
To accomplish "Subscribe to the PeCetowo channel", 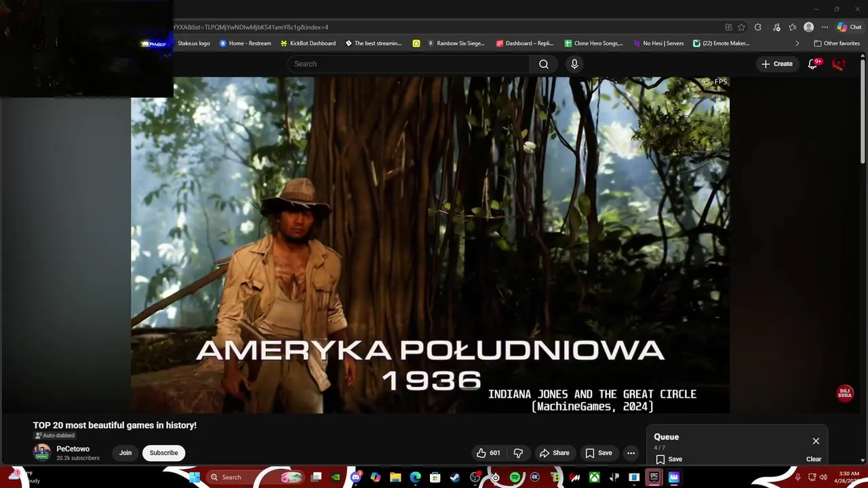I will (x=163, y=453).
